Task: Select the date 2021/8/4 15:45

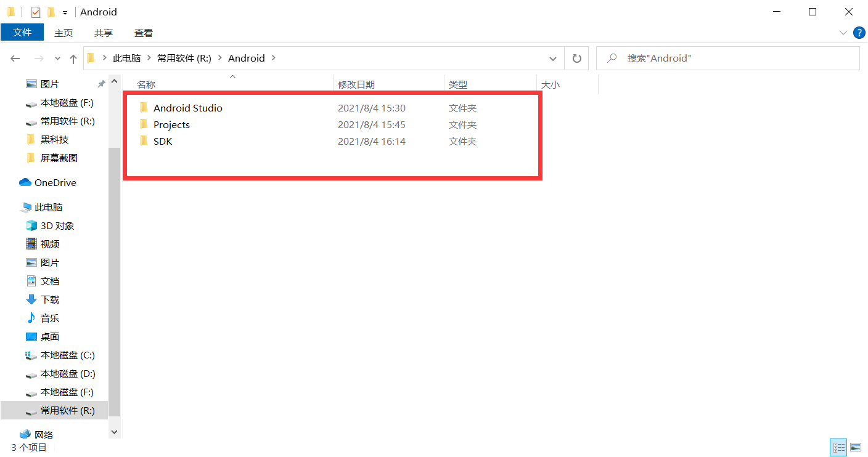Action: point(372,124)
